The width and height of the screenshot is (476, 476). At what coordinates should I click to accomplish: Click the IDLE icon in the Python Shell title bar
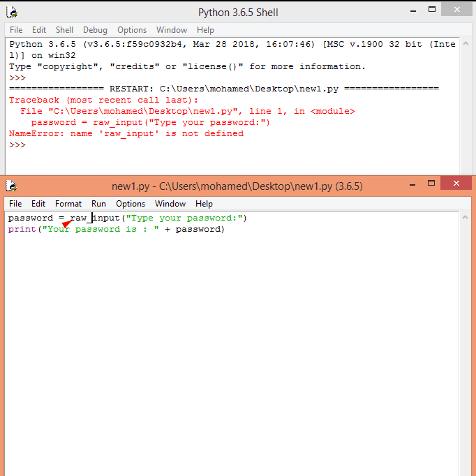tap(11, 13)
